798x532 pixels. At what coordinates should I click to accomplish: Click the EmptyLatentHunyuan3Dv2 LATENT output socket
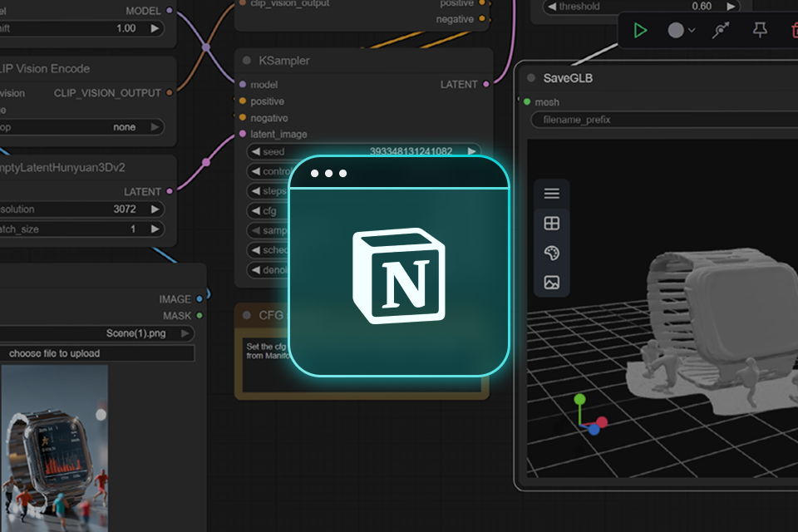pos(170,191)
